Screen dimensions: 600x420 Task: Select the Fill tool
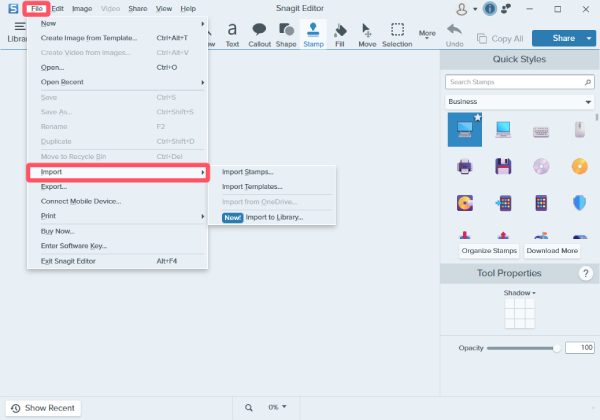pos(340,34)
